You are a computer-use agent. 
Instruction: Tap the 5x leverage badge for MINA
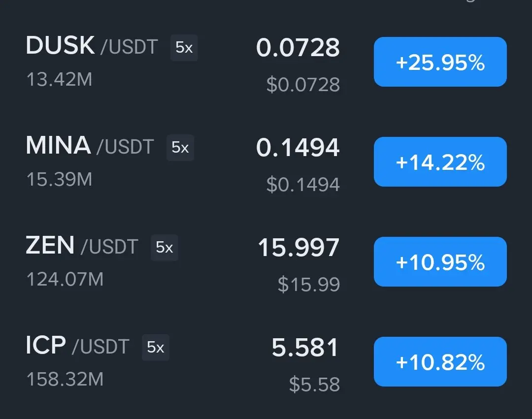point(180,148)
